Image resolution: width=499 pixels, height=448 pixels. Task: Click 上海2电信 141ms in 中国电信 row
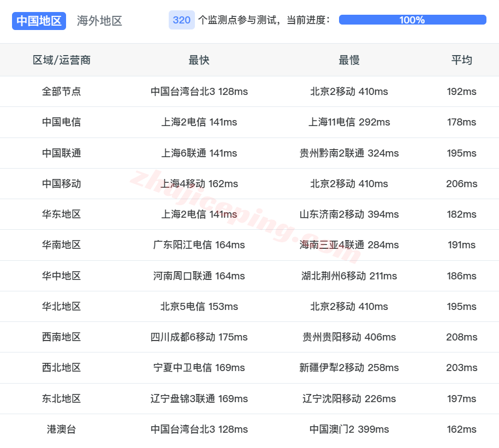(199, 122)
